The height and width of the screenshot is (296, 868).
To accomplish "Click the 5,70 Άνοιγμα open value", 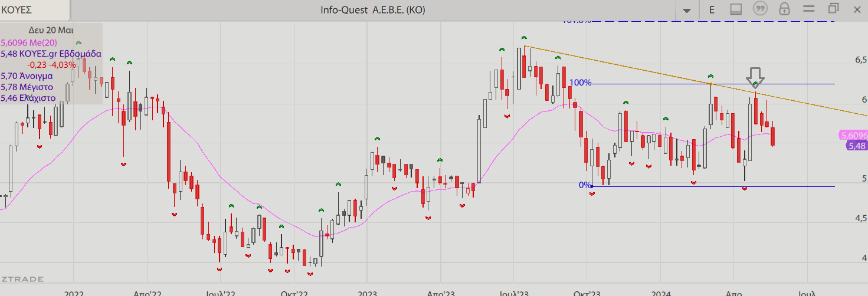I will [27, 76].
